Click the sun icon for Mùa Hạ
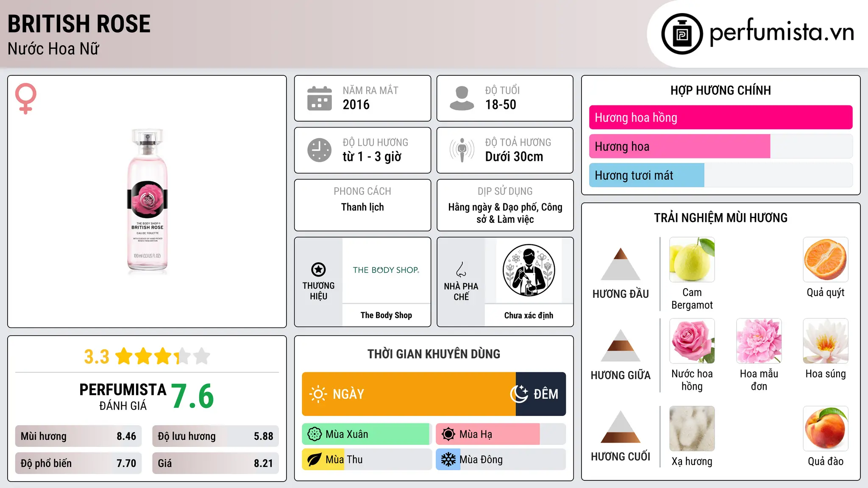The image size is (868, 488). click(448, 434)
